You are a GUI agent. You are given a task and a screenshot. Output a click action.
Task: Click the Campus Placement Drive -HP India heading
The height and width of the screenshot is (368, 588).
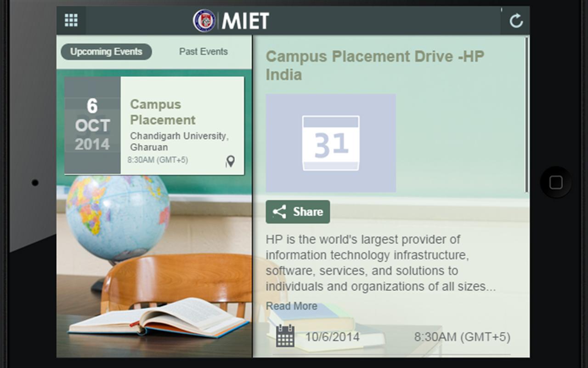coord(375,65)
